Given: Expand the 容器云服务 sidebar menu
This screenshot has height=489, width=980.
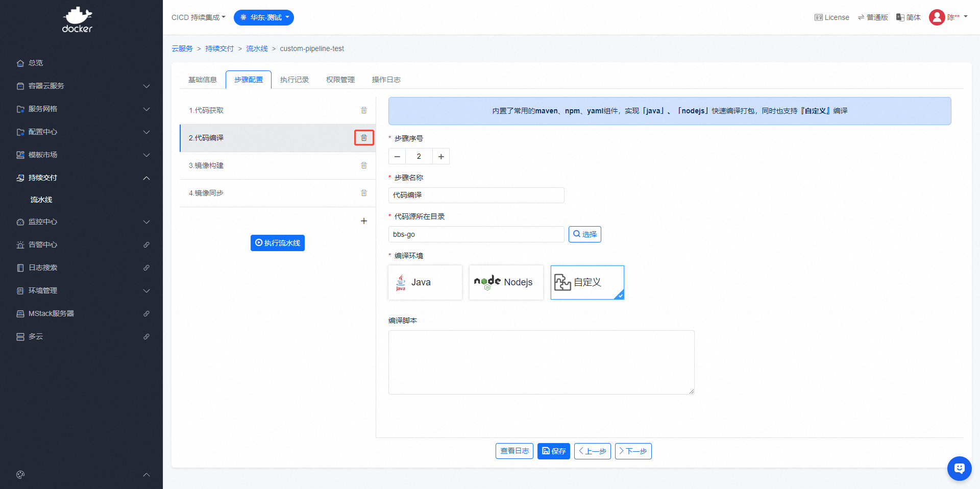Looking at the screenshot, I should coord(82,86).
